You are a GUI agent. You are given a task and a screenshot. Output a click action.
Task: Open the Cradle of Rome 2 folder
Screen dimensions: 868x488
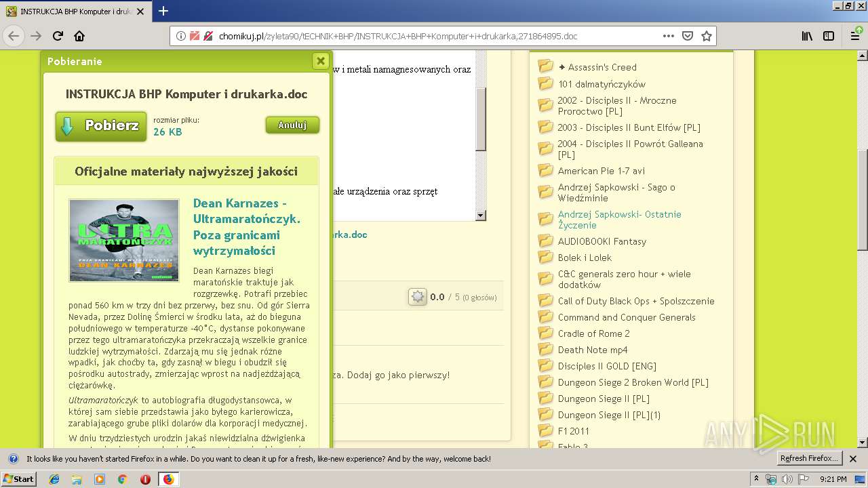[594, 333]
